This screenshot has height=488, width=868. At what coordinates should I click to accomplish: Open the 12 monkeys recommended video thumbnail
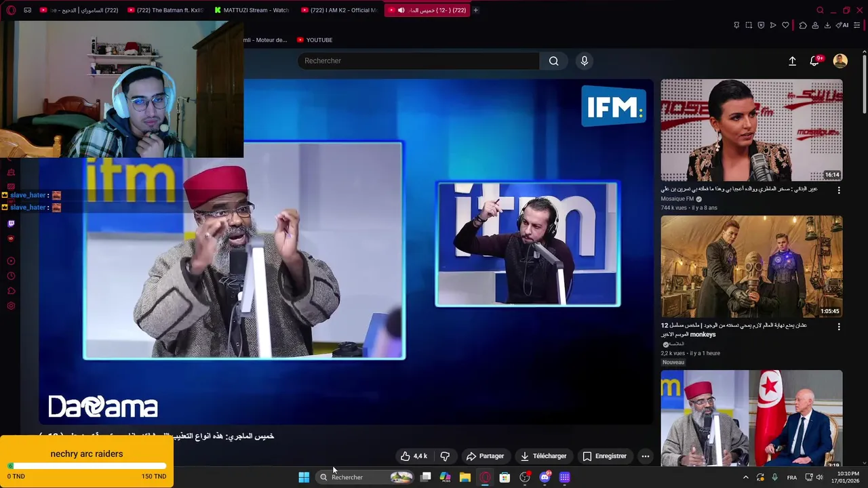(x=751, y=266)
